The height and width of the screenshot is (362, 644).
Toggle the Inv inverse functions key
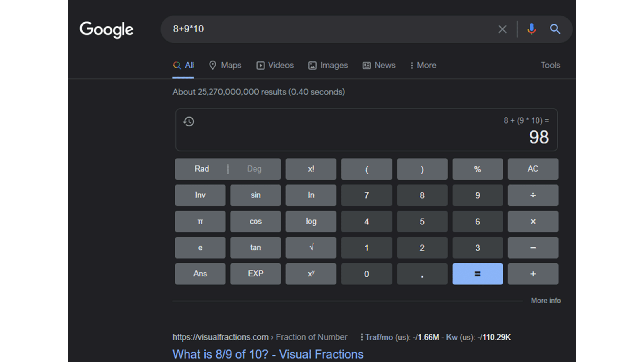200,195
